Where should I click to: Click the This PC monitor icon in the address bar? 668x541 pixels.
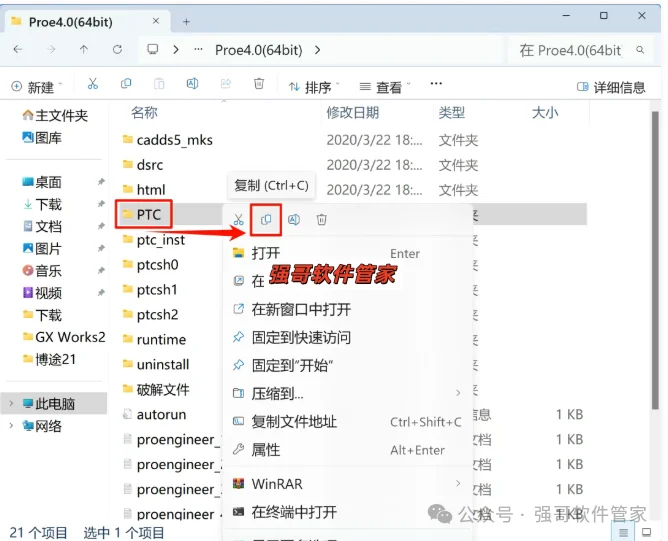tap(153, 50)
